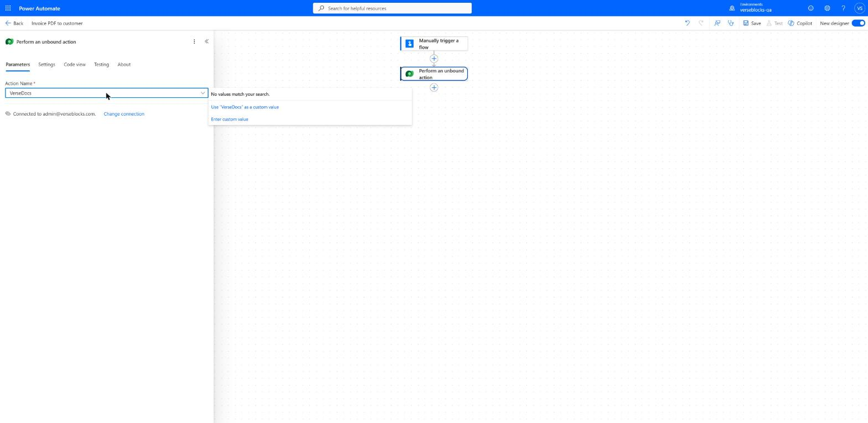The image size is (868, 423).
Task: Open the action panel three-dot menu
Action: coord(194,41)
